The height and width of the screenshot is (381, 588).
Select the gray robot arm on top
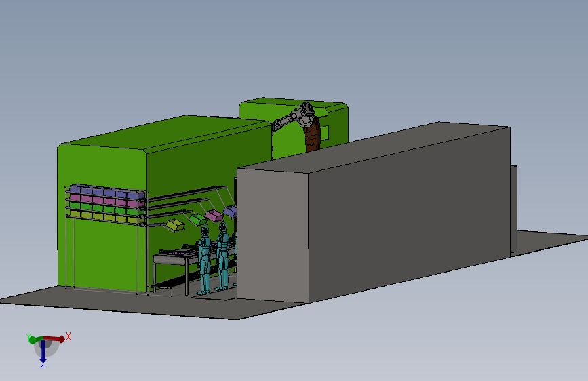click(x=294, y=116)
